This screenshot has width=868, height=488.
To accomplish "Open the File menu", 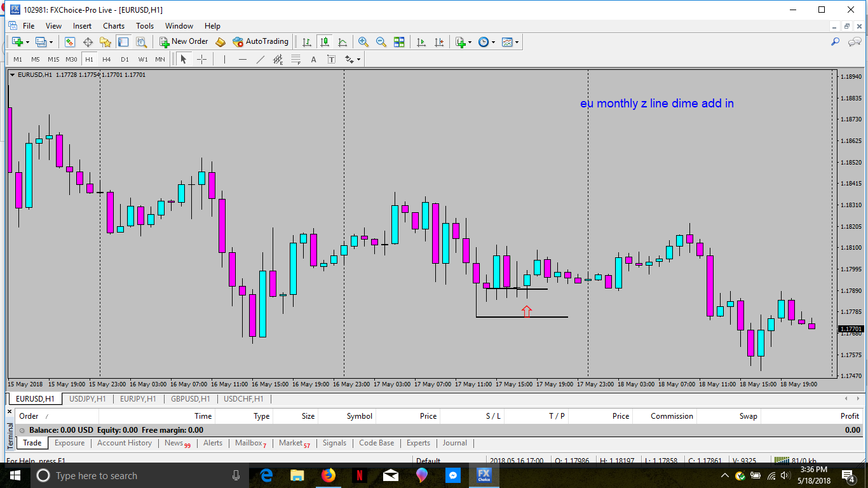I will [x=29, y=26].
